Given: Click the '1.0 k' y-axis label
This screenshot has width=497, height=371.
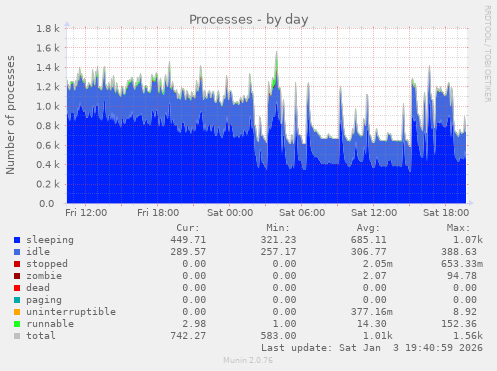Looking at the screenshot, I should click(48, 106).
